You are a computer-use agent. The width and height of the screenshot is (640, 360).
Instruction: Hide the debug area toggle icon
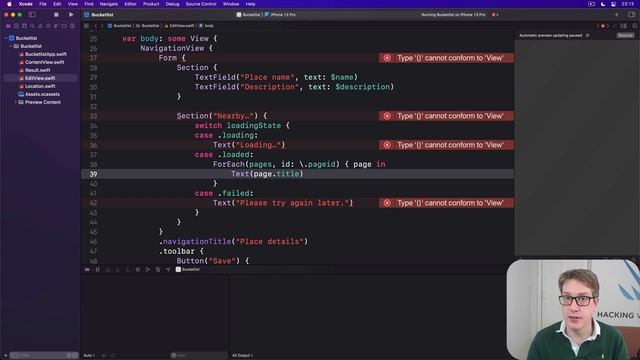pyautogui.click(x=87, y=270)
